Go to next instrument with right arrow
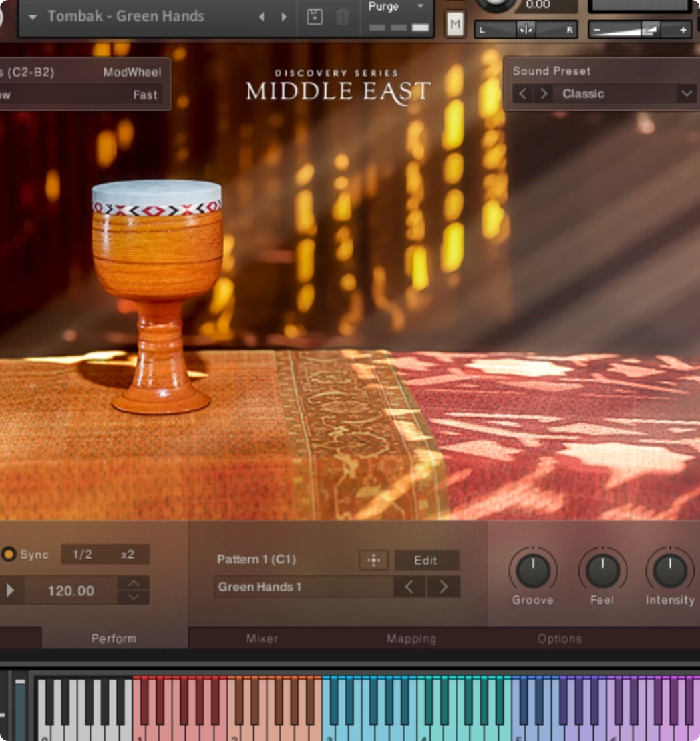The width and height of the screenshot is (700, 741). (284, 17)
